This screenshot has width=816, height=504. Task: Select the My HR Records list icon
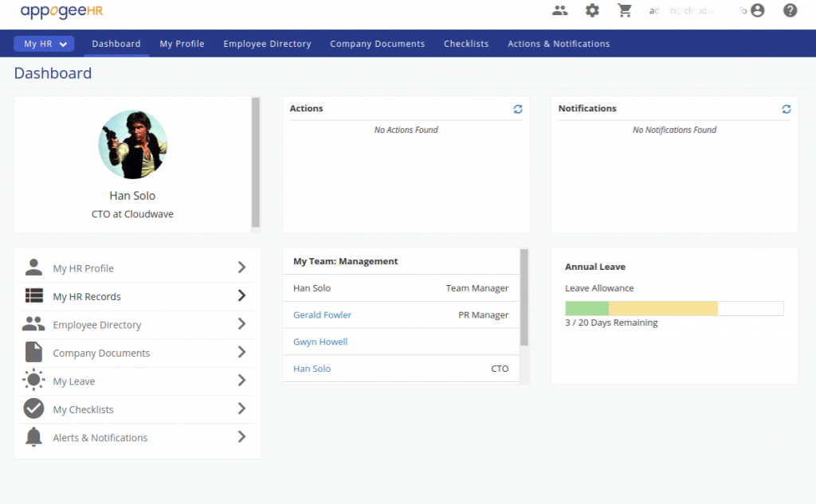33,296
